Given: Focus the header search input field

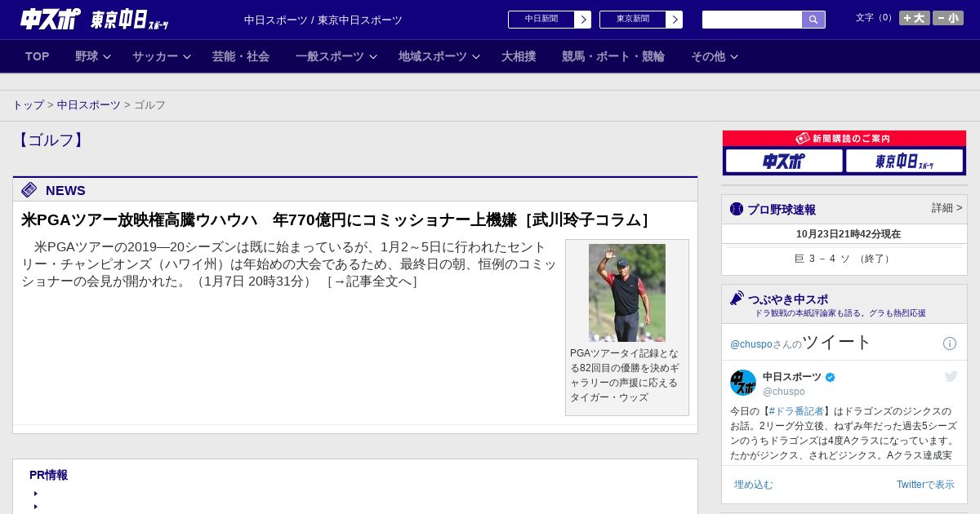Looking at the screenshot, I should pos(752,20).
